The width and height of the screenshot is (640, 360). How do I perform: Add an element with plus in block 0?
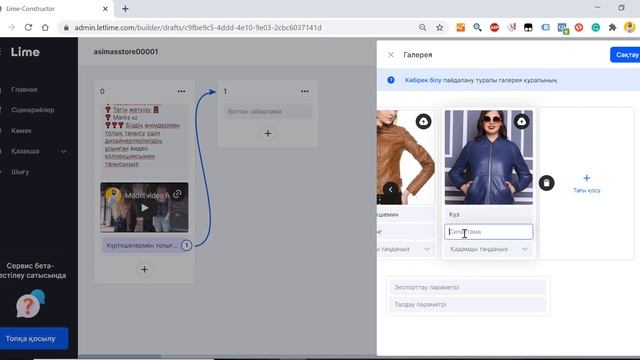[144, 269]
